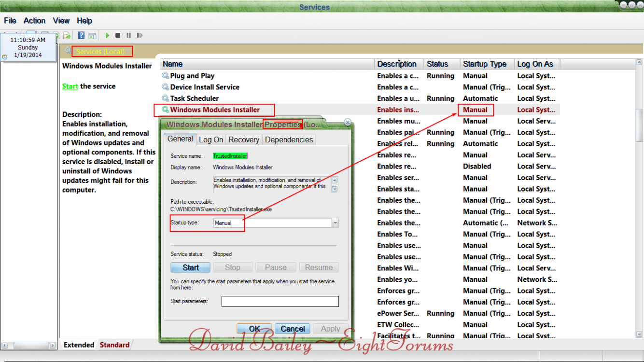Click the description box scroll-up arrow
Image resolution: width=644 pixels, height=362 pixels.
coord(335,181)
